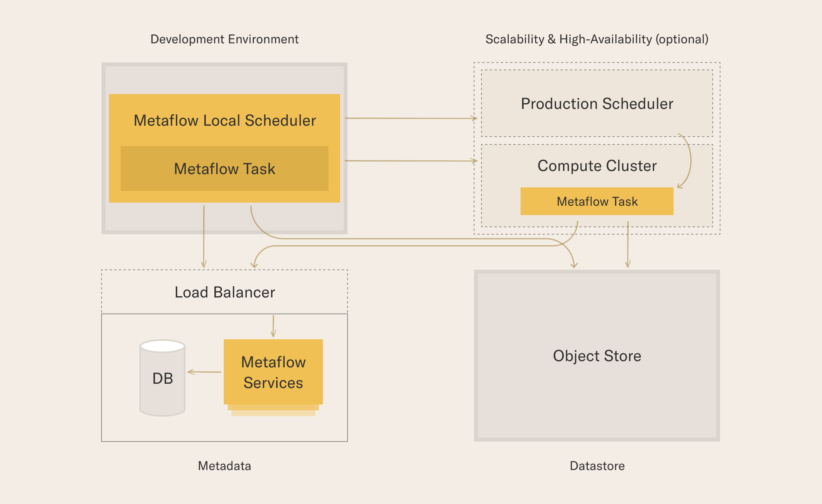Click Metaflow Task in Compute Cluster
The image size is (822, 504).
click(597, 201)
